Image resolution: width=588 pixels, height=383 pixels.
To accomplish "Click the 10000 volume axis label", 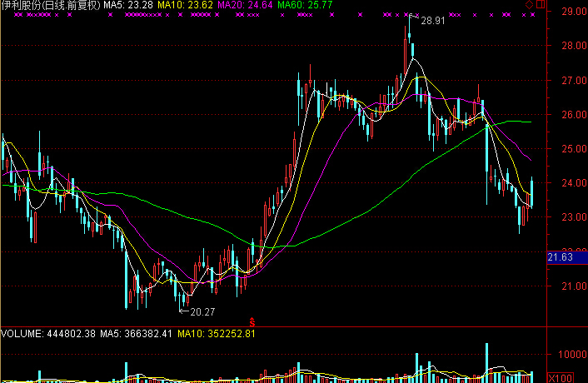I will pos(571,354).
